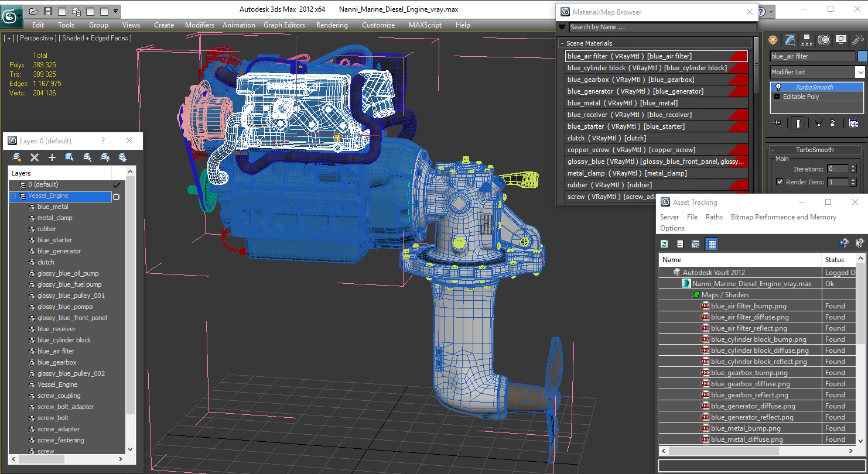Click the help question mark in Layer dialog

coord(103,141)
